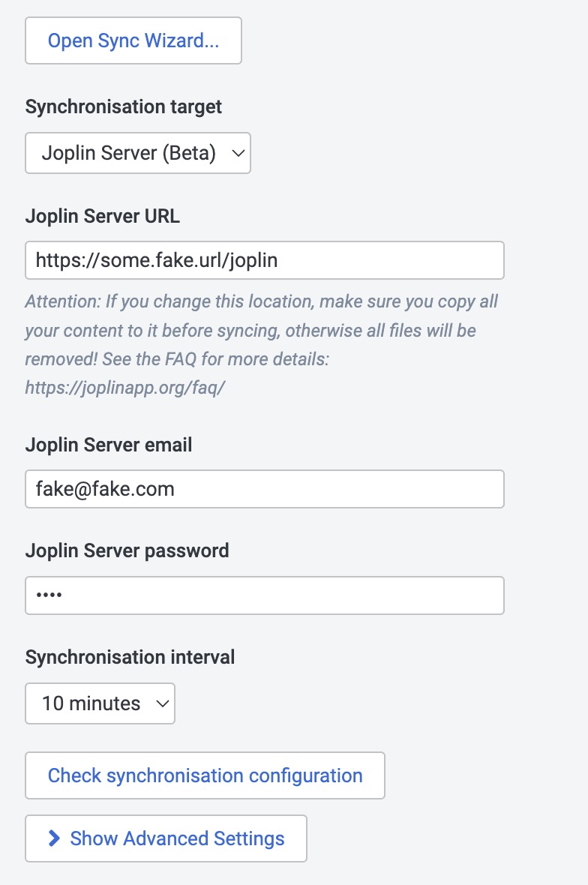588x885 pixels.
Task: Click the Synchronisation target dropdown arrow
Action: click(238, 153)
